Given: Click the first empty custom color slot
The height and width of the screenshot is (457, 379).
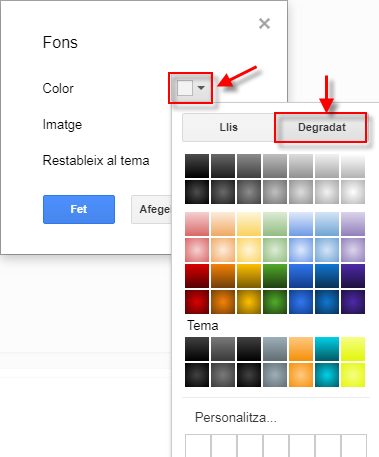Looking at the screenshot, I should click(198, 446).
